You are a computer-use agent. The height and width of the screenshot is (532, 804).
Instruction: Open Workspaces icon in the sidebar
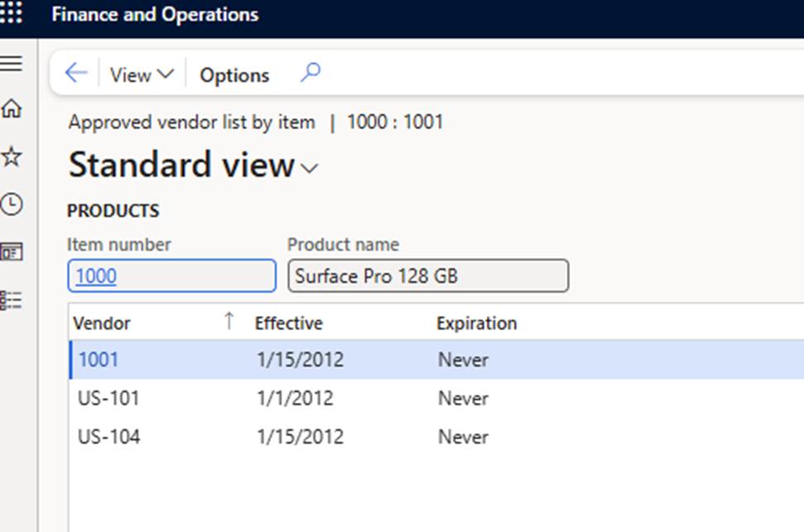point(12,252)
